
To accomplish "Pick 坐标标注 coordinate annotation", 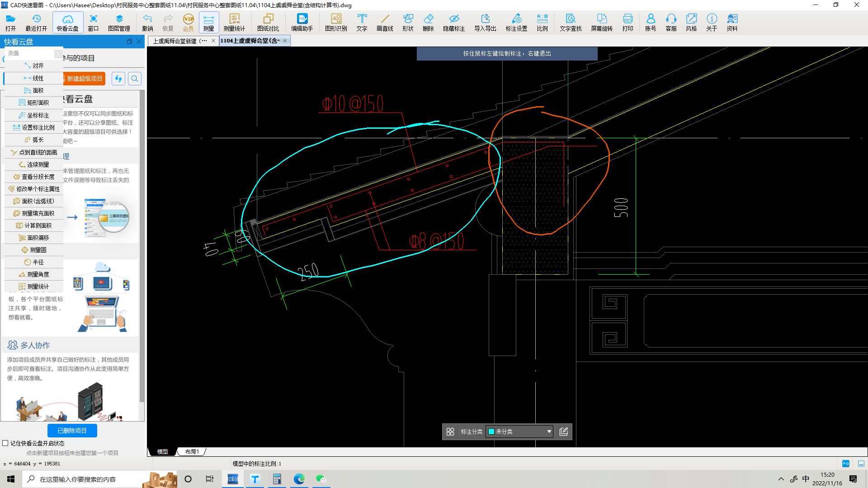I will [x=34, y=115].
